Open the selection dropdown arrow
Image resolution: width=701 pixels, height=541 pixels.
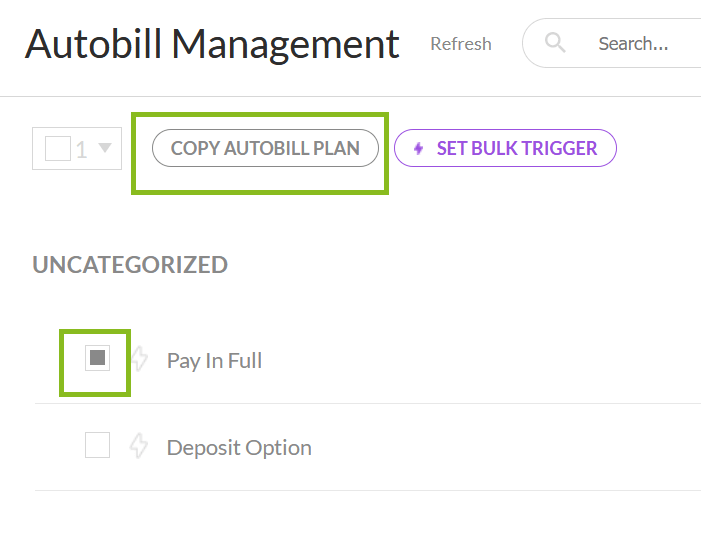(x=105, y=149)
